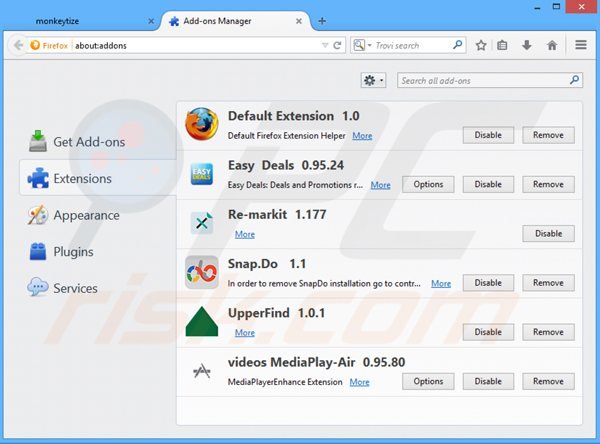
Task: Remove Default Extension
Action: 548,135
